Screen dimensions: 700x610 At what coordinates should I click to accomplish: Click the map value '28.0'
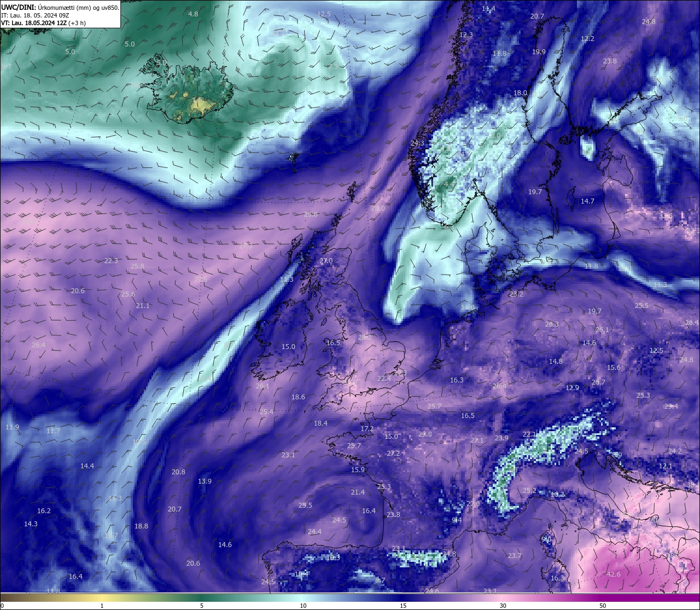378,208
